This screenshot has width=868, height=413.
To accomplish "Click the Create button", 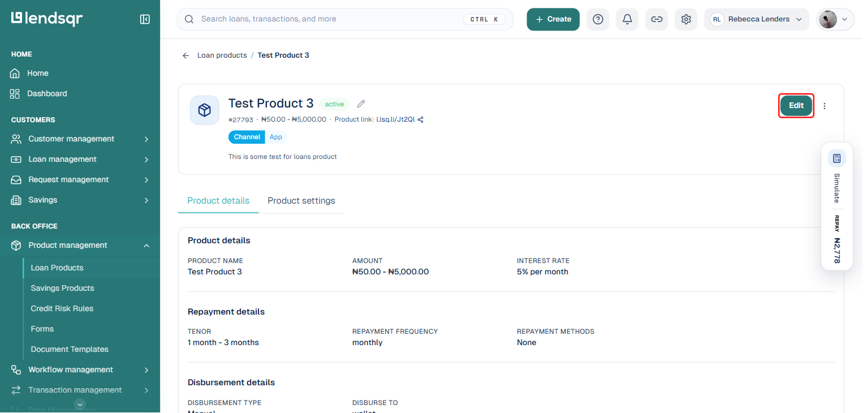I will [553, 19].
